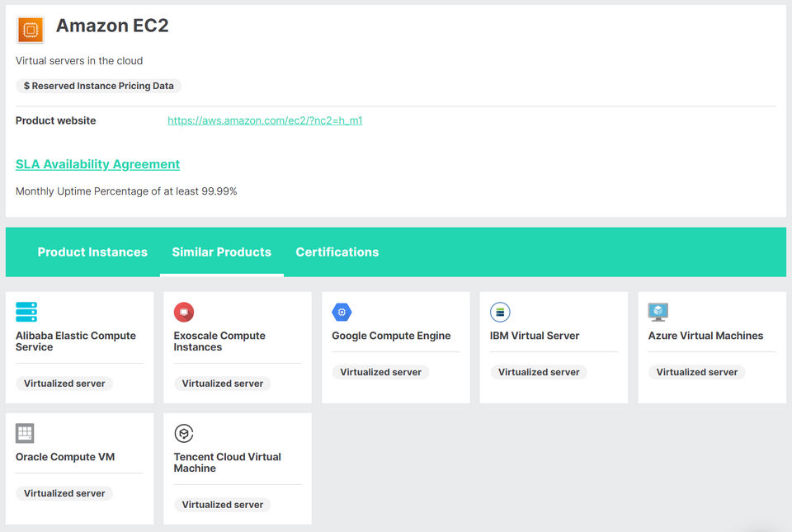792x532 pixels.
Task: Click the Alibaba Elastic Compute Service icon
Action: pos(26,312)
